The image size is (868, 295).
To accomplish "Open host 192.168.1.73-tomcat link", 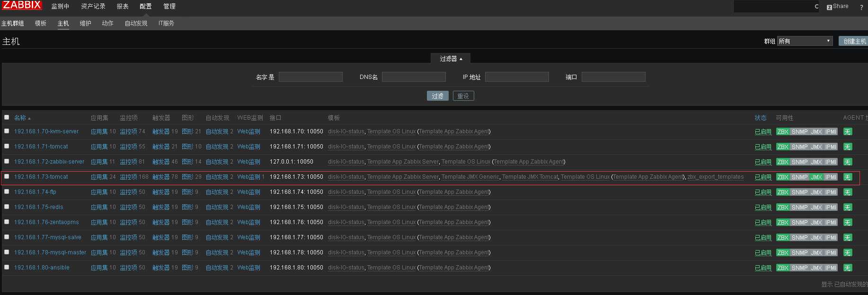I will tap(41, 177).
